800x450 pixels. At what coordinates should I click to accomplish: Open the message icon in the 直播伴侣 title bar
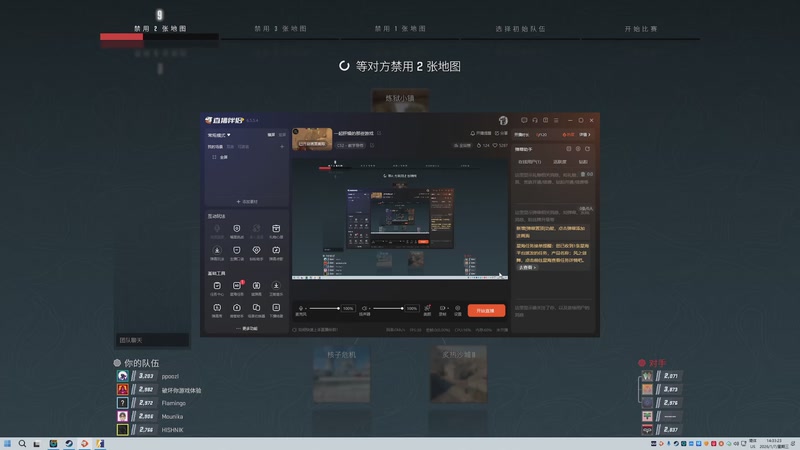pos(524,120)
